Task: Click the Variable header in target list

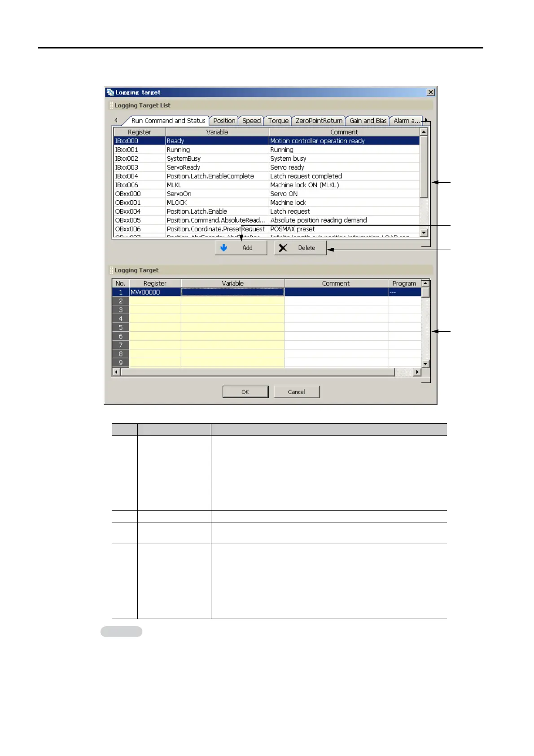Action: click(x=217, y=132)
